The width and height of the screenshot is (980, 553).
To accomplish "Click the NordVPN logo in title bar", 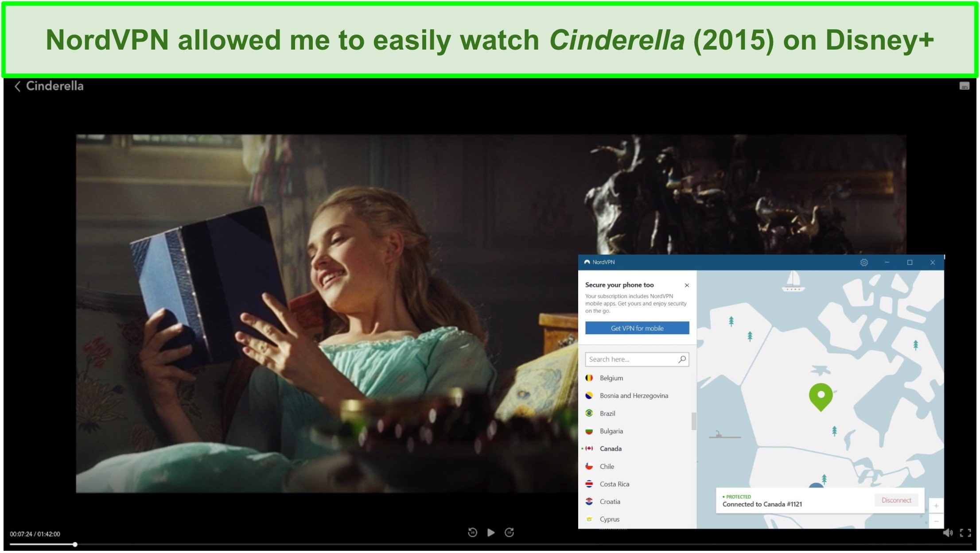I will (x=587, y=263).
